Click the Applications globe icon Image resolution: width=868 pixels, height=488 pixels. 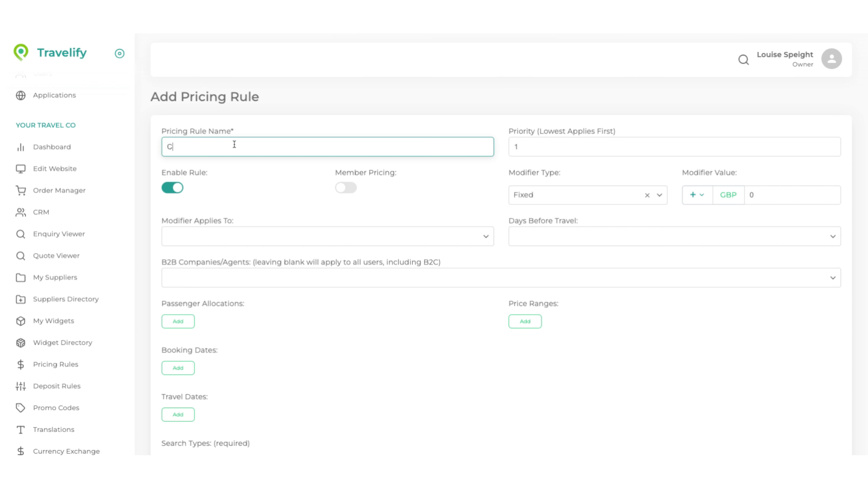21,95
